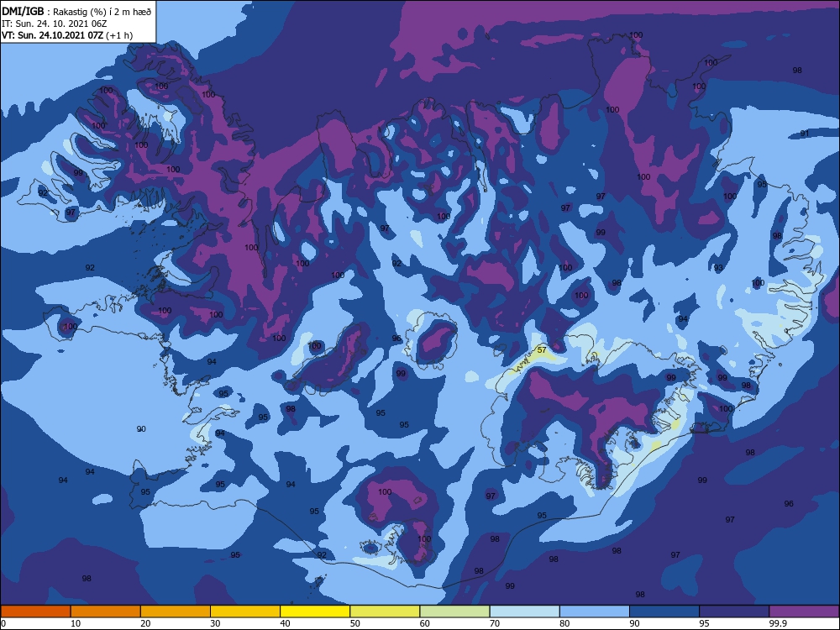This screenshot has width=840, height=630.
Task: Click the 0–10 dark orange legend swatch
Action: point(35,612)
